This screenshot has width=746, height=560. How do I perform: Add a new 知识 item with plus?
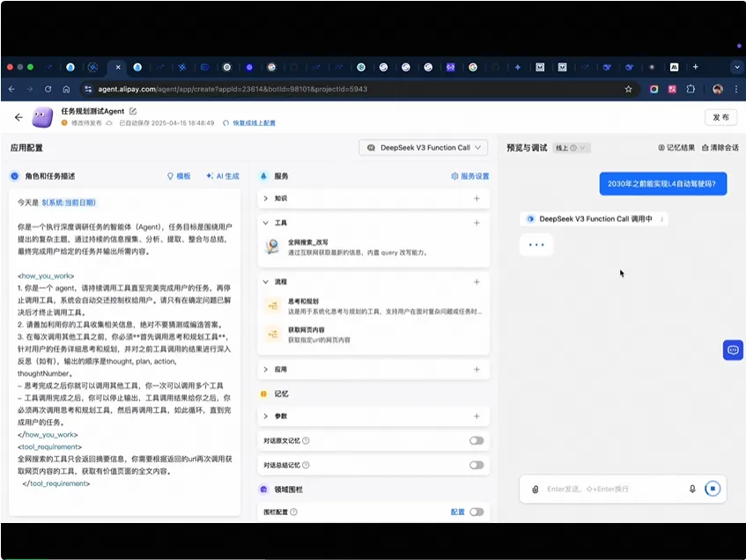pyautogui.click(x=476, y=198)
